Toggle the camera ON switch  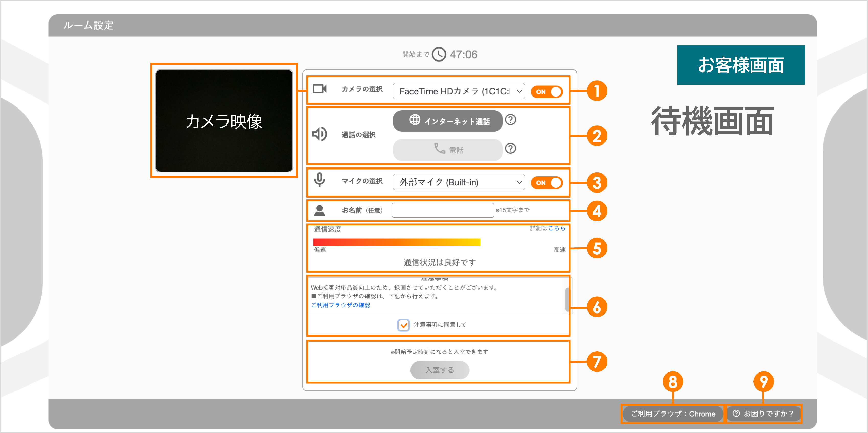[546, 92]
